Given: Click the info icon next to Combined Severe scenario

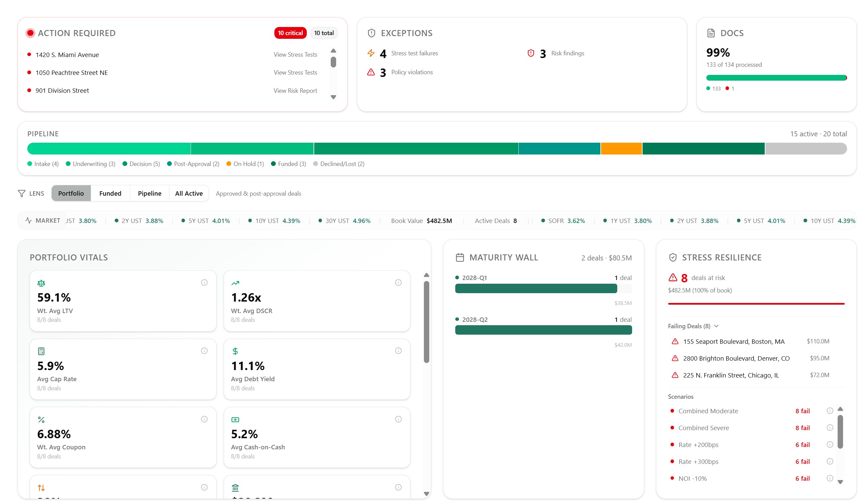Looking at the screenshot, I should click(830, 427).
